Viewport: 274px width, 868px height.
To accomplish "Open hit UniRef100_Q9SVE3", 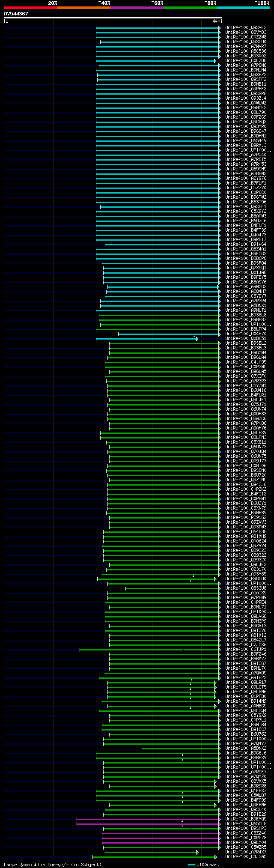I will (246, 27).
